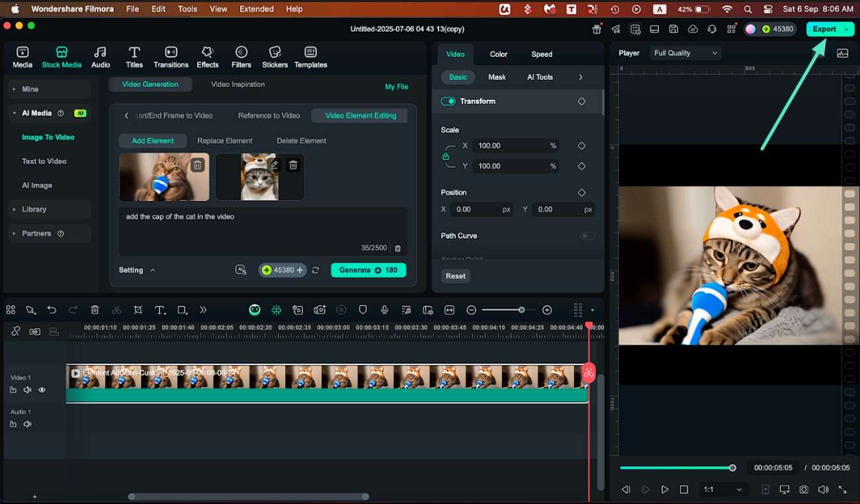Open player volume speaker icon
860x504 pixels.
(823, 489)
